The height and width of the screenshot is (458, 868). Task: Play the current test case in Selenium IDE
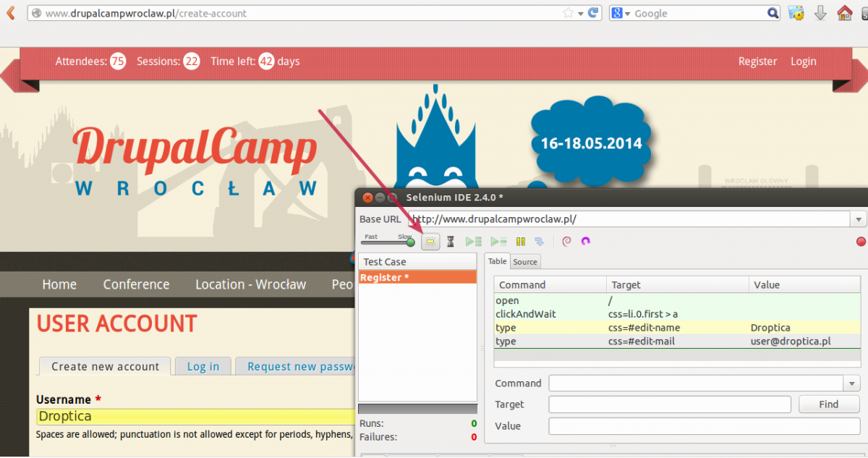click(498, 242)
